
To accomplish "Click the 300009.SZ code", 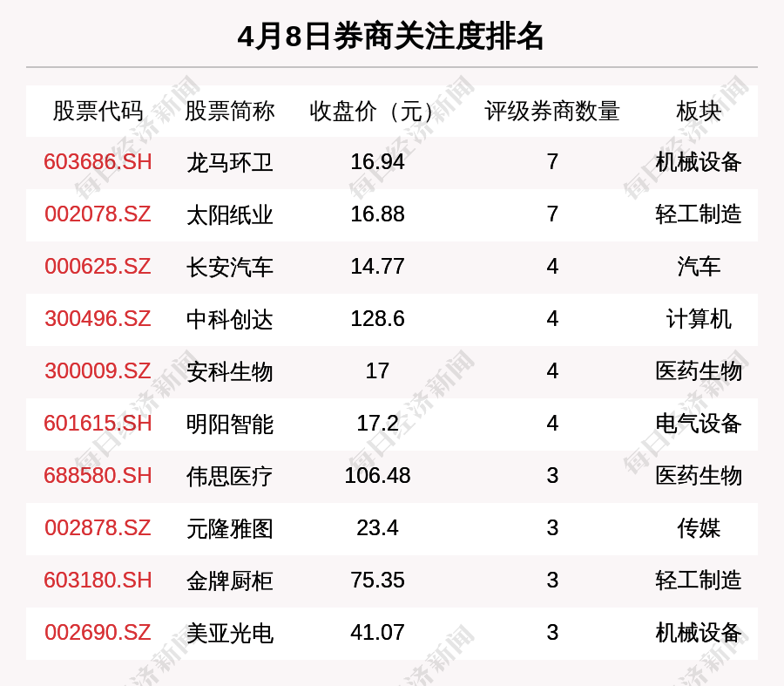I will point(98,371).
